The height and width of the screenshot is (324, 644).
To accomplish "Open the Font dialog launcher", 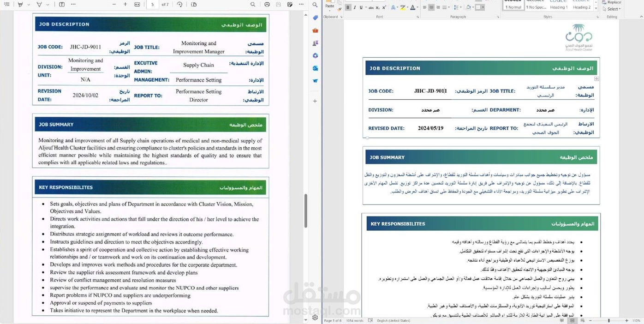I will coord(417,17).
